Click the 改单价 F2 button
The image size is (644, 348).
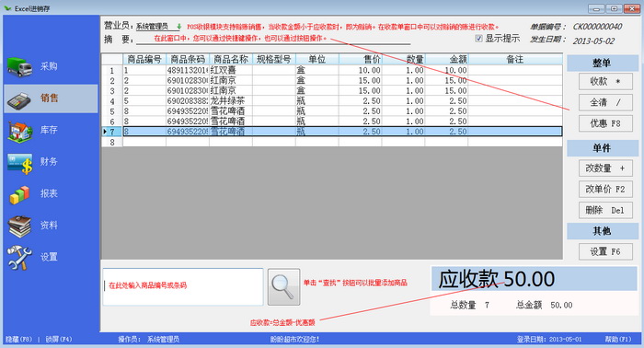point(605,189)
